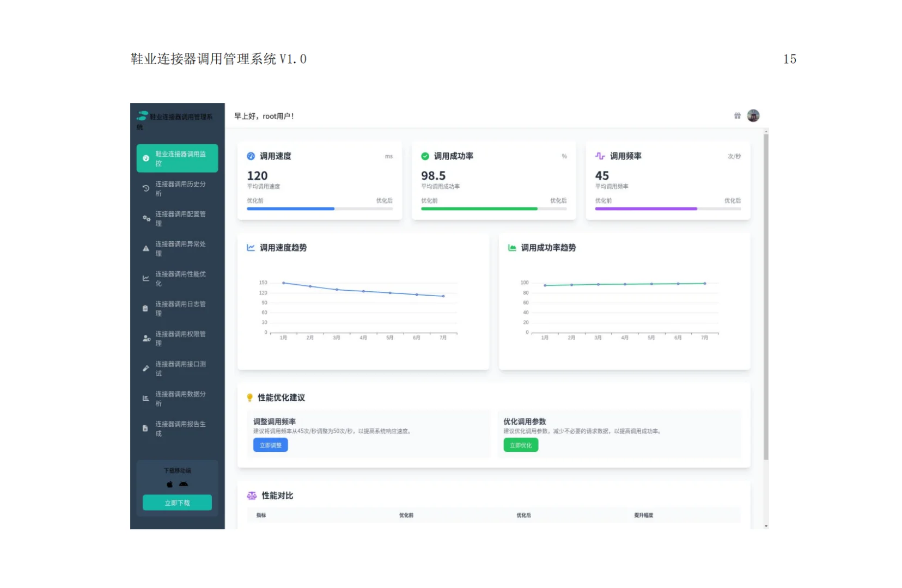Click the 连接器调用权限管理 user icon
902x588 pixels.
pyautogui.click(x=145, y=338)
